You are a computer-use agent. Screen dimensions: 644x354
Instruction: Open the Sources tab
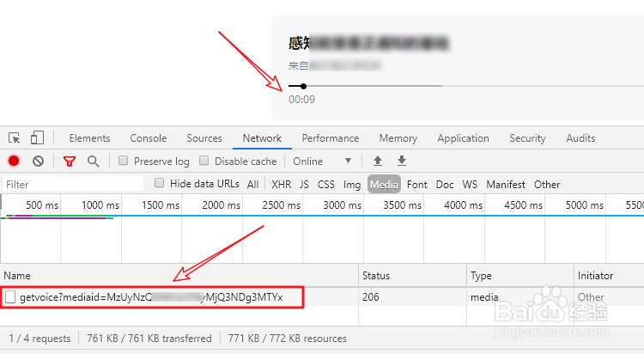pos(204,138)
